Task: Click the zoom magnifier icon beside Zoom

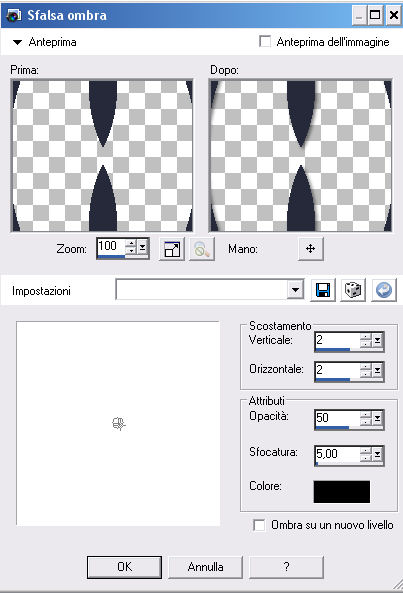Action: pos(202,249)
